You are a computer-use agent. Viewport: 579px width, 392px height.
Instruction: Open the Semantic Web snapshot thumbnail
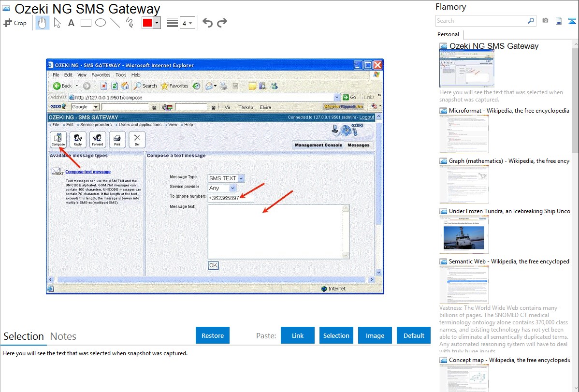(x=464, y=285)
